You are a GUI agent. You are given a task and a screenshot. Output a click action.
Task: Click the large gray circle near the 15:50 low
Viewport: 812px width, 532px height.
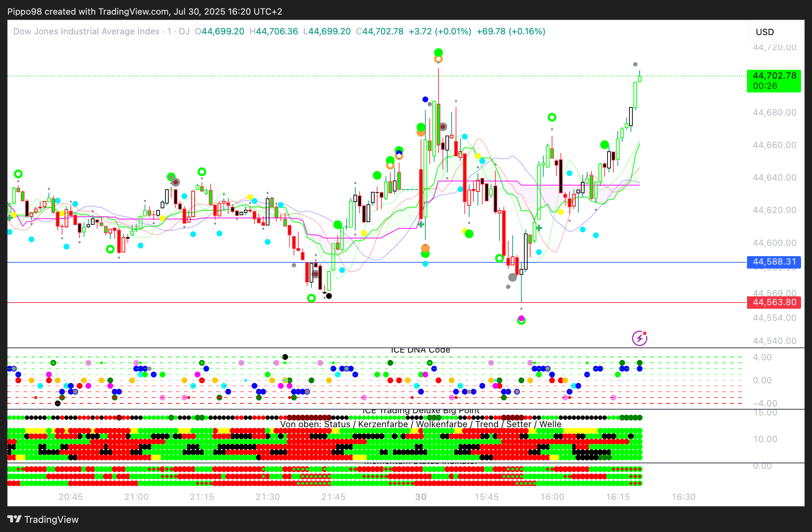pos(513,277)
